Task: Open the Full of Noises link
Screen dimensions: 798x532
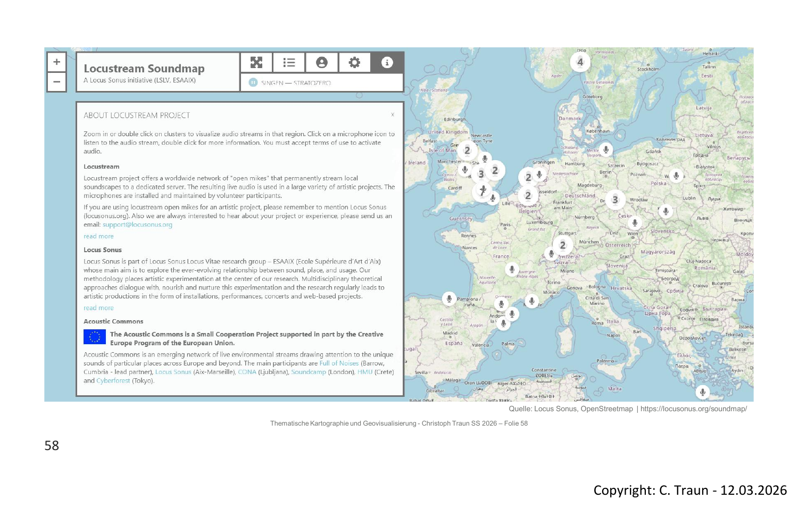Action: point(339,363)
